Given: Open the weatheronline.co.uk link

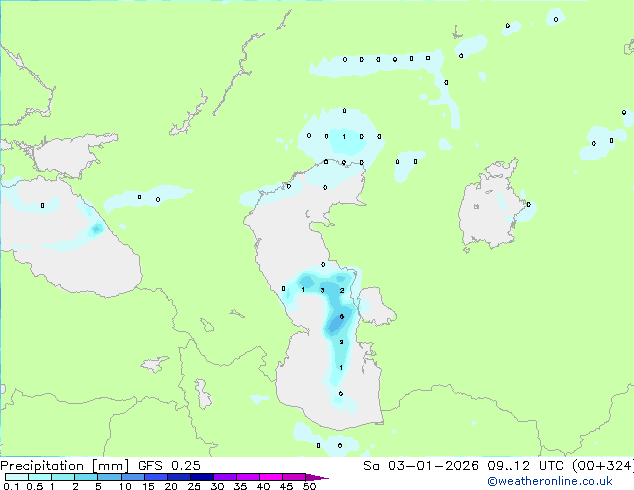Looking at the screenshot, I should coord(550,481).
